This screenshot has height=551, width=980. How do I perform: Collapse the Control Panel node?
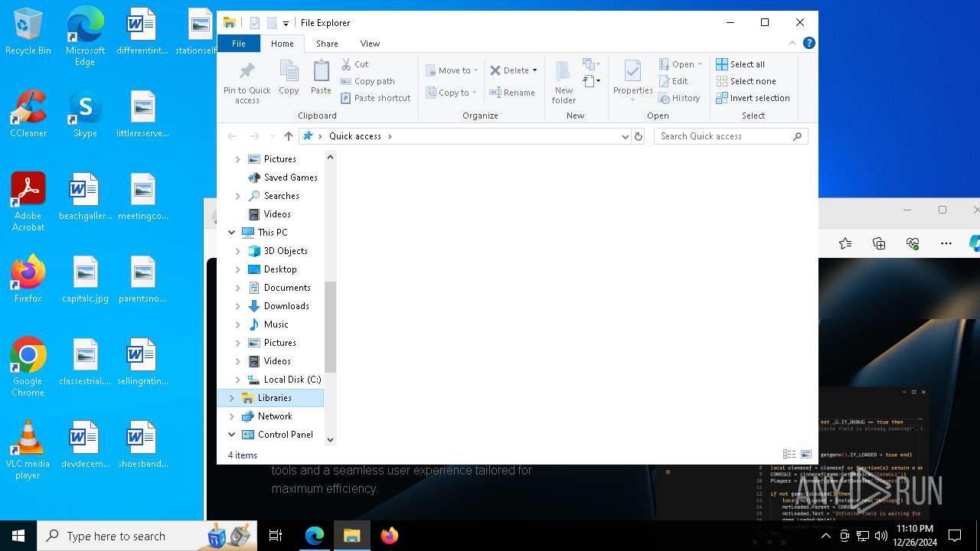232,435
